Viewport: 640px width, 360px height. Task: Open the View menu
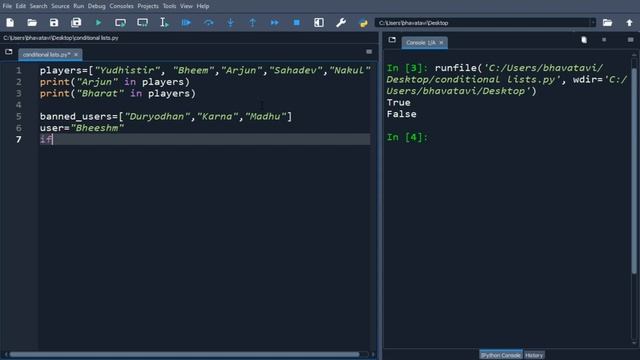click(x=186, y=6)
